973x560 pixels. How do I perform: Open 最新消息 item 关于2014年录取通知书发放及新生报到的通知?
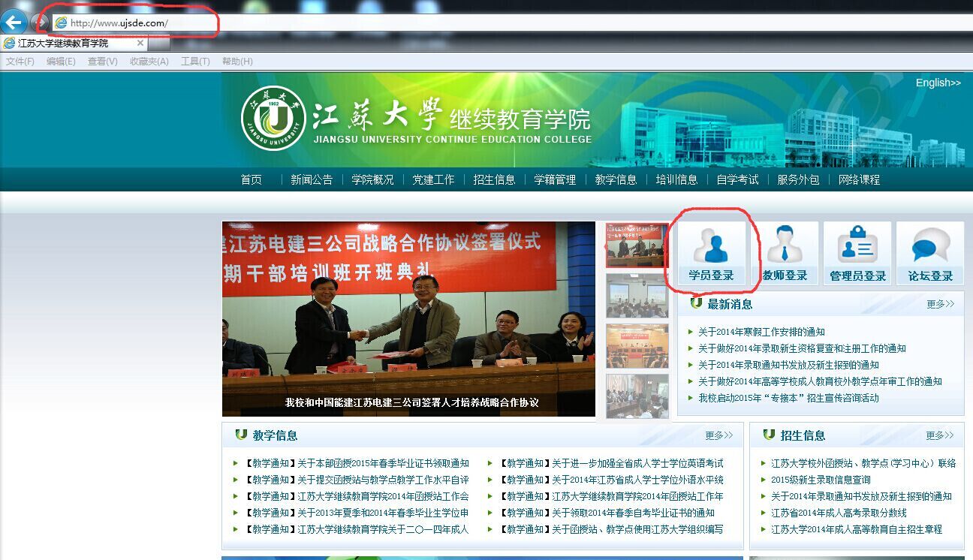coord(788,365)
